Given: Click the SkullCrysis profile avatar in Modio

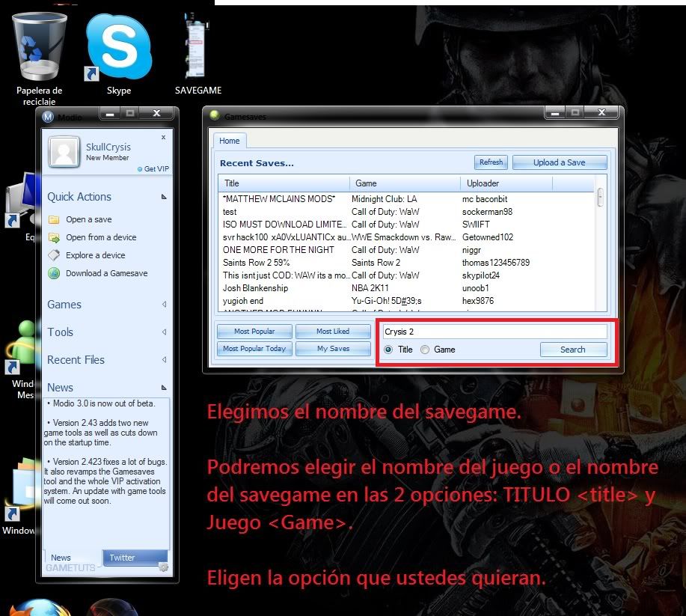Looking at the screenshot, I should tap(64, 151).
